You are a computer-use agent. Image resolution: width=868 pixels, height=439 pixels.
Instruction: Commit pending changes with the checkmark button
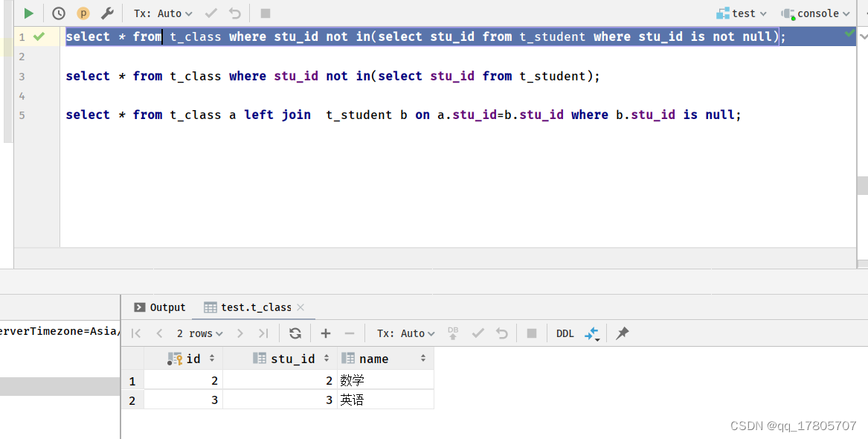pyautogui.click(x=478, y=333)
